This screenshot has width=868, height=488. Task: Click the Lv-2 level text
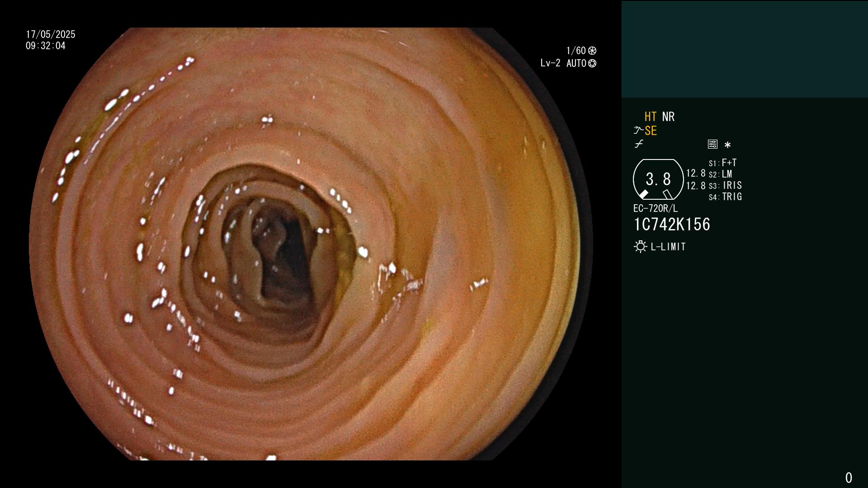click(550, 63)
